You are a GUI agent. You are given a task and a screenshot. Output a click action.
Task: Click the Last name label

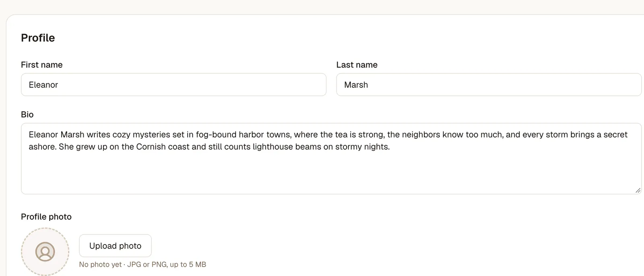(357, 65)
